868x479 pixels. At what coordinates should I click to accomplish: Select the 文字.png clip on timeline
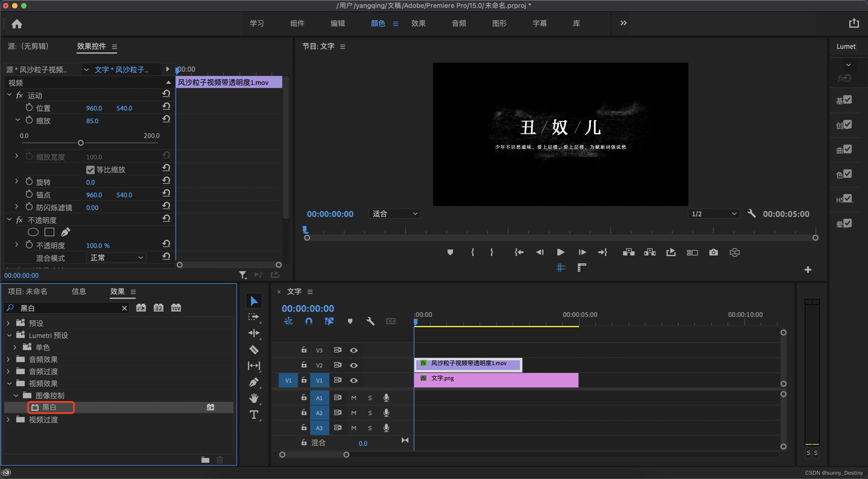coord(496,380)
